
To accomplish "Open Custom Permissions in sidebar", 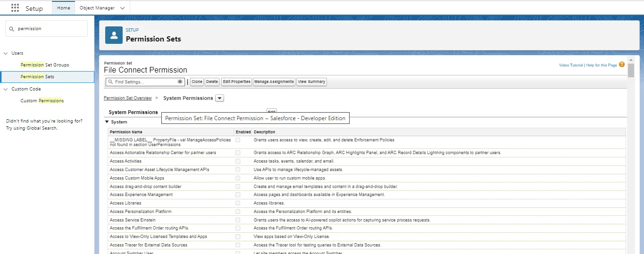I will point(42,101).
